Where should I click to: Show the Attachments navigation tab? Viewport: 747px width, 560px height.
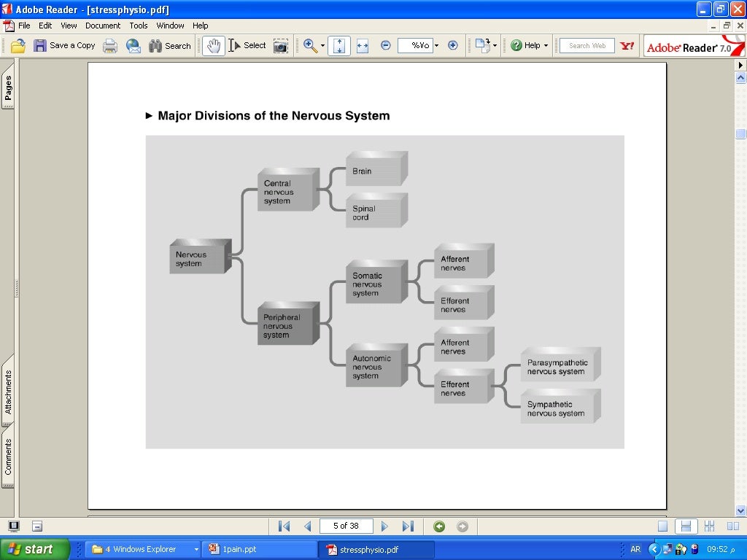(8, 392)
